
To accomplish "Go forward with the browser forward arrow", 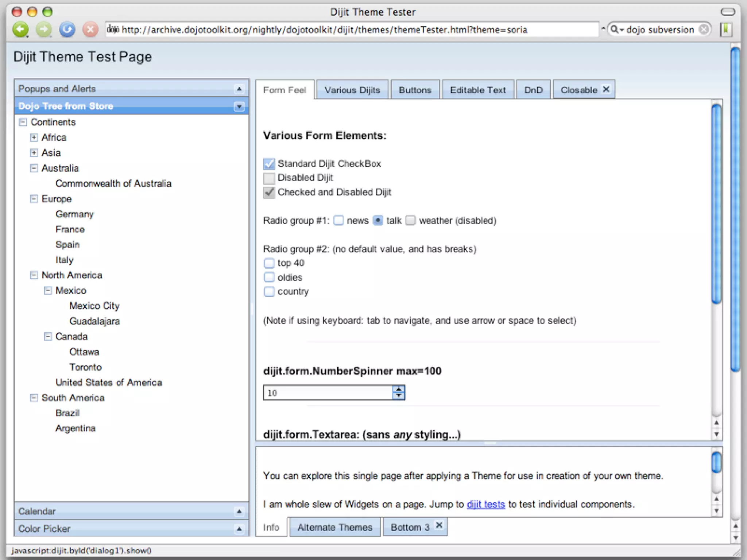I will 44,30.
